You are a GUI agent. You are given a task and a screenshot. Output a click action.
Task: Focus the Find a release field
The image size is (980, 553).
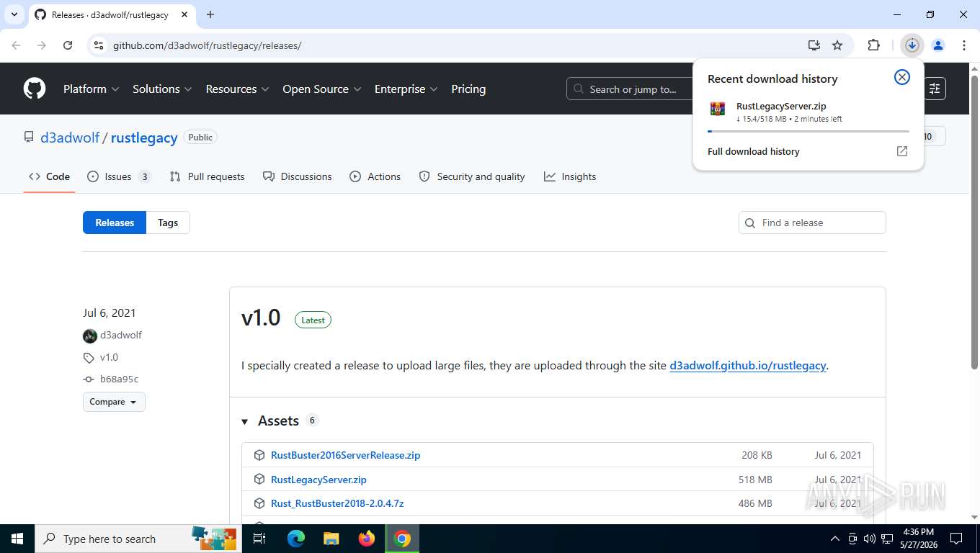[x=812, y=222]
